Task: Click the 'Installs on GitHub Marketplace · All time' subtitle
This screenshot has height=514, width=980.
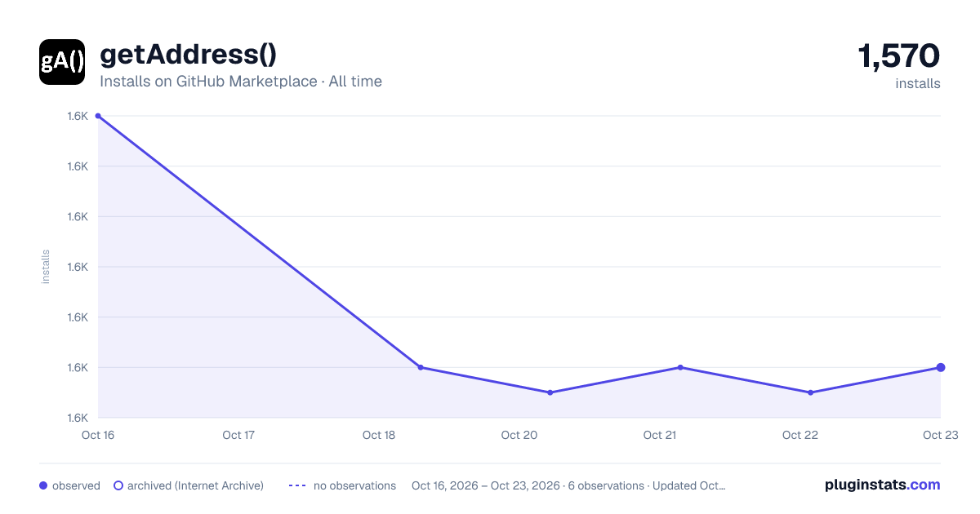Action: [241, 82]
